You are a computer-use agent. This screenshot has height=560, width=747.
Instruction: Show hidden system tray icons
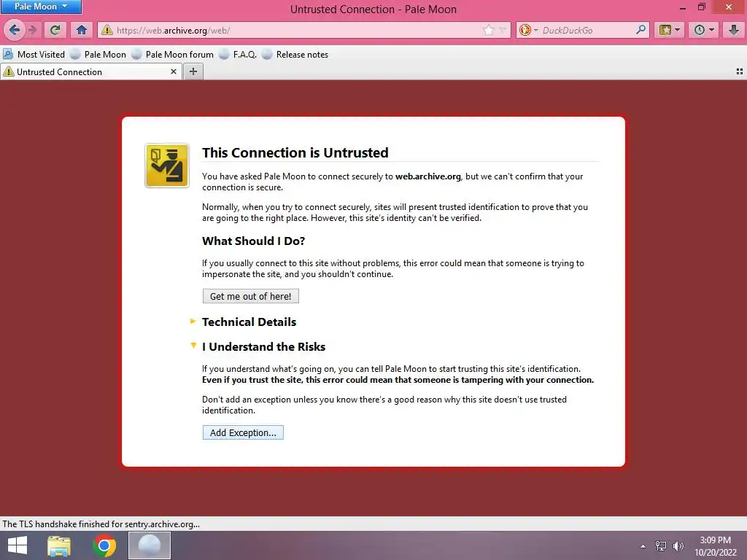click(x=643, y=546)
